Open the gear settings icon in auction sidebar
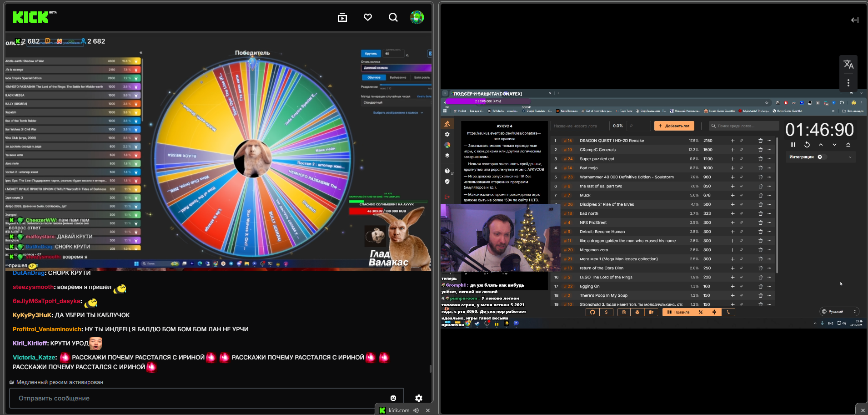The height and width of the screenshot is (415, 868). pos(447,134)
